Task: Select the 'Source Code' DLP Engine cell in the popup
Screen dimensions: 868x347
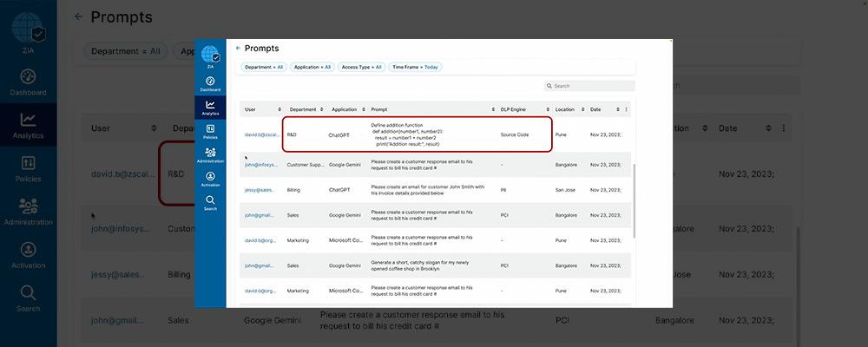Action: point(514,134)
